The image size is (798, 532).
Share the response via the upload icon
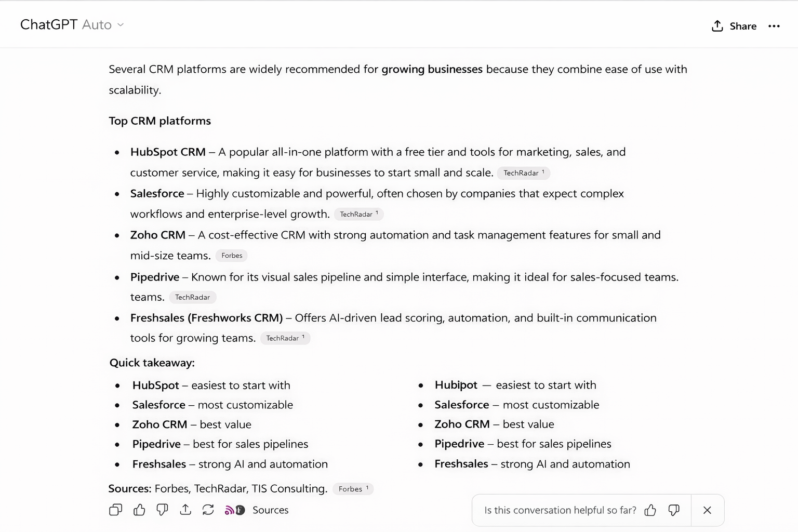click(x=185, y=510)
